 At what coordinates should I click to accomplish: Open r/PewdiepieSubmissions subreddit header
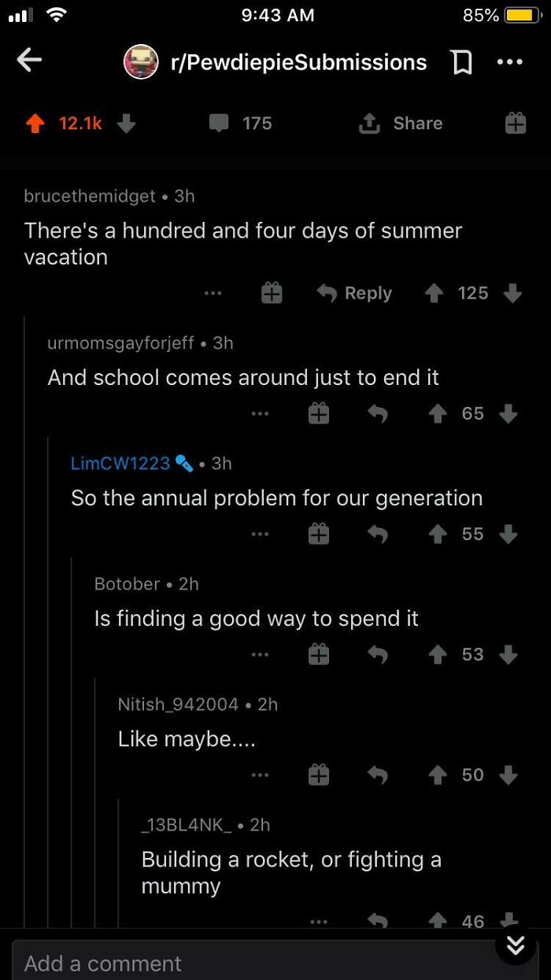coord(275,62)
